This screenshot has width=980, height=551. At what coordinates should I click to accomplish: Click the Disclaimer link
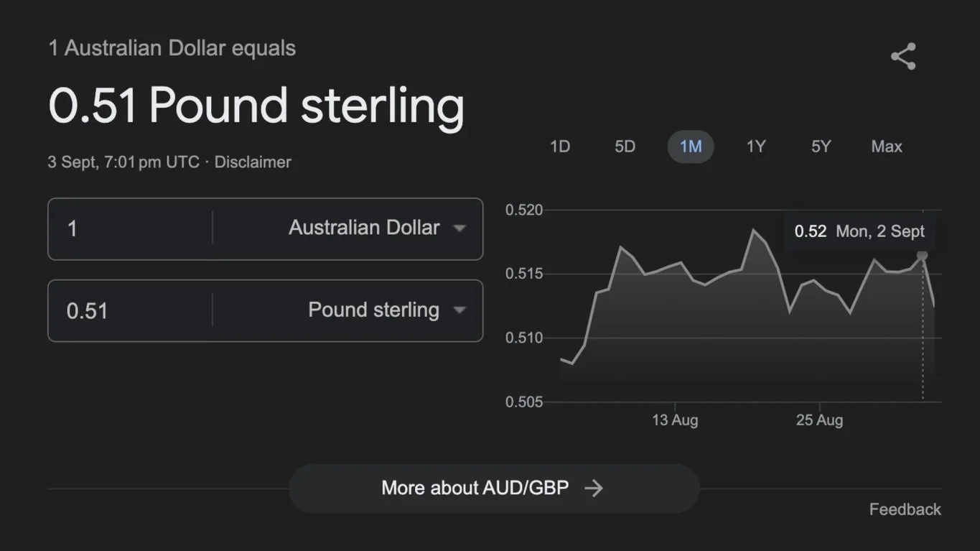(x=253, y=162)
